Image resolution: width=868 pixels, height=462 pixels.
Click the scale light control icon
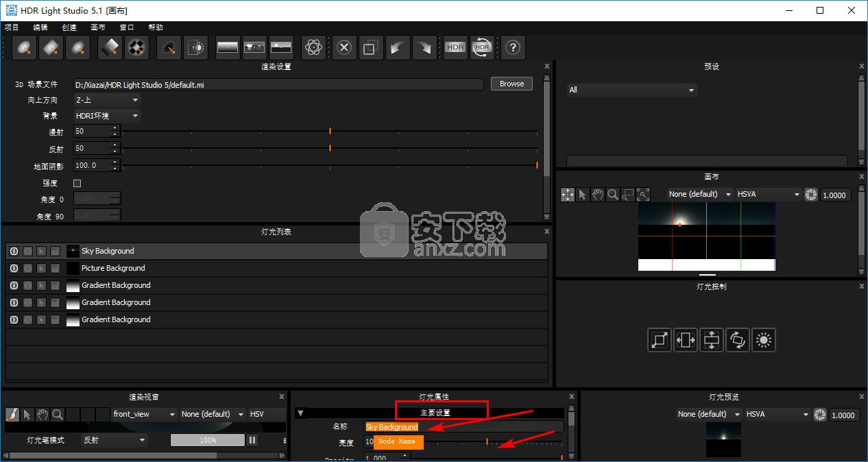(x=660, y=339)
